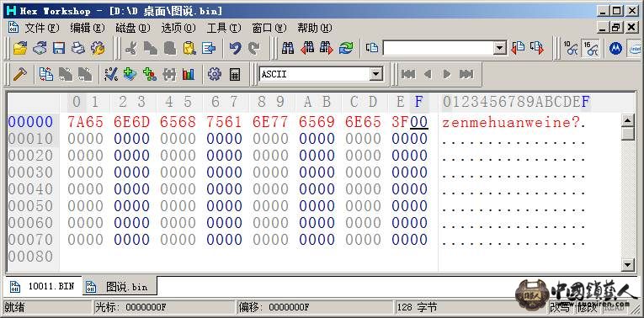This screenshot has height=318, width=644.
Task: Click the green plus add-bookmark icon
Action: coord(130,74)
